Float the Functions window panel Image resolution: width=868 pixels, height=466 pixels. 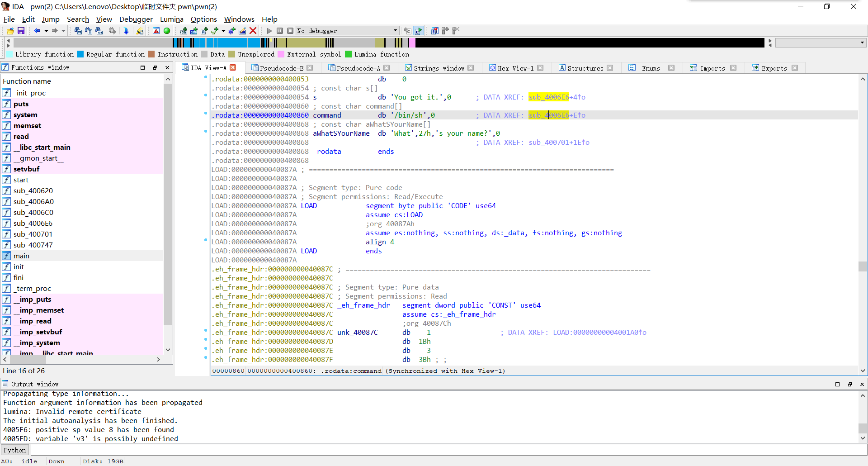[x=155, y=67]
